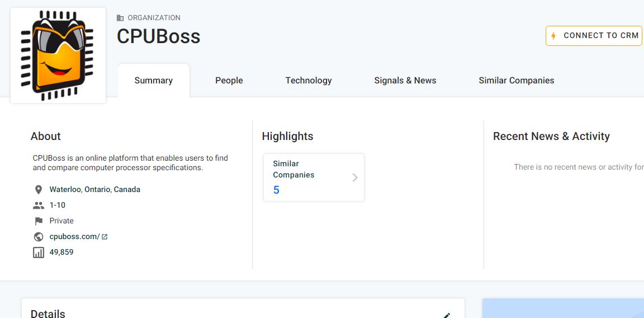The height and width of the screenshot is (318, 644).
Task: Go to the Similar Companies tab
Action: click(x=517, y=81)
